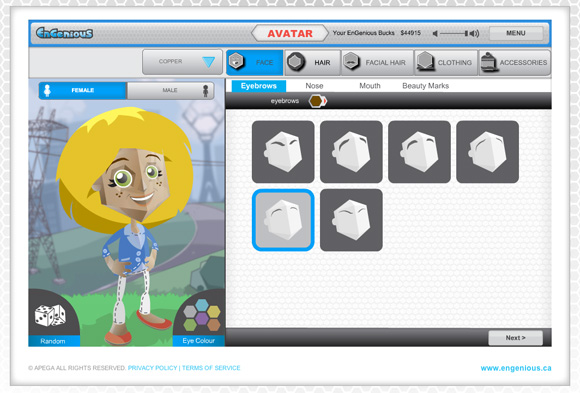The height and width of the screenshot is (393, 580).
Task: Click the blue arrow on COPPER dropdown
Action: (208, 62)
